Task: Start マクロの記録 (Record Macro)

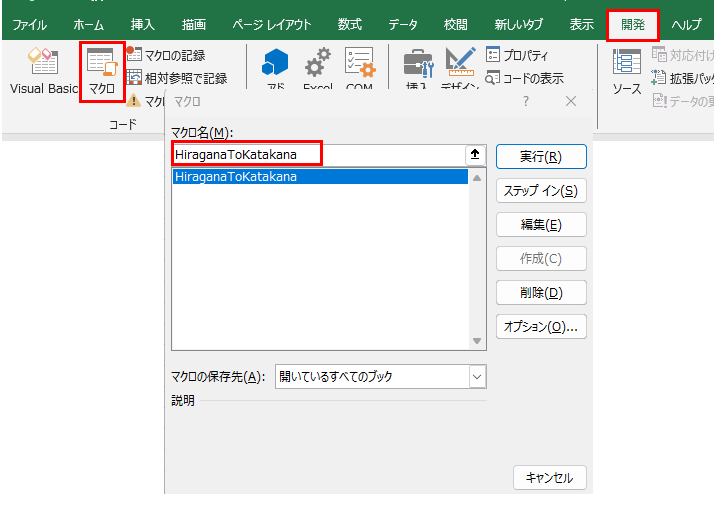Action: coord(174,56)
